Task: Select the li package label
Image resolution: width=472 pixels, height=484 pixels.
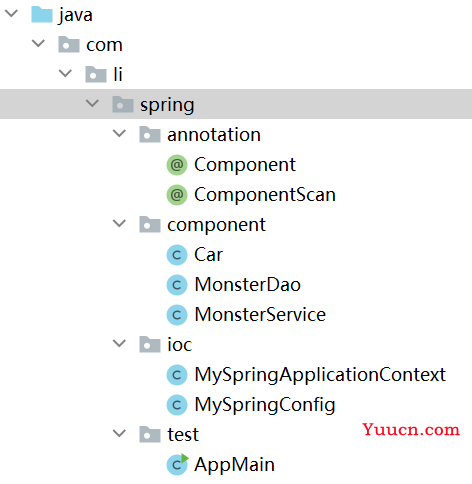Action: click(x=118, y=74)
